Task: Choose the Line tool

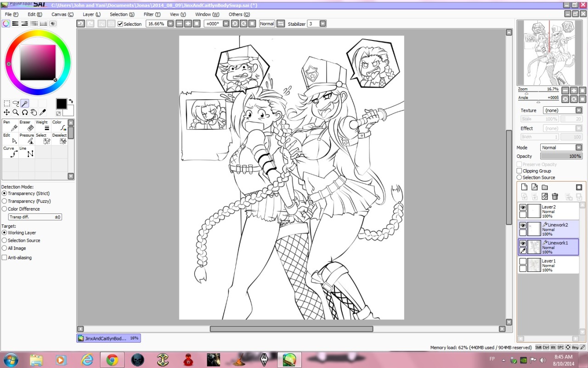Action: 27,152
